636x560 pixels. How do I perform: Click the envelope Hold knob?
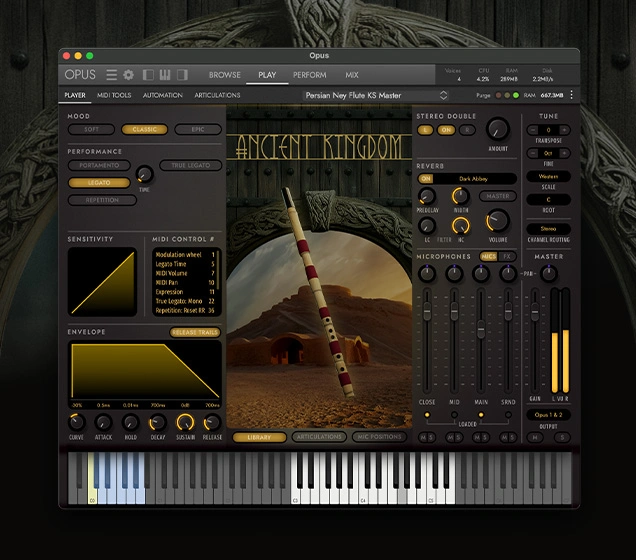[131, 423]
